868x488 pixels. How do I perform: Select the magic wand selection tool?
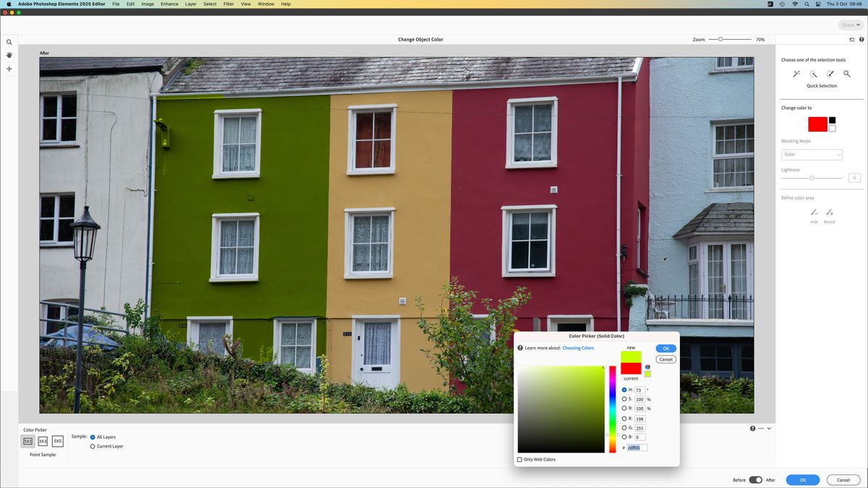pyautogui.click(x=846, y=73)
